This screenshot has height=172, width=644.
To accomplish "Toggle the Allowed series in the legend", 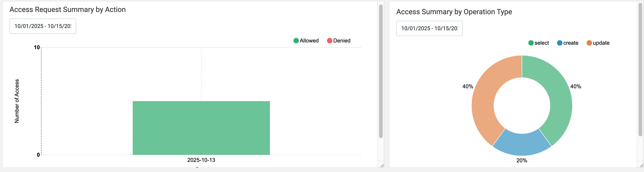I will click(306, 41).
